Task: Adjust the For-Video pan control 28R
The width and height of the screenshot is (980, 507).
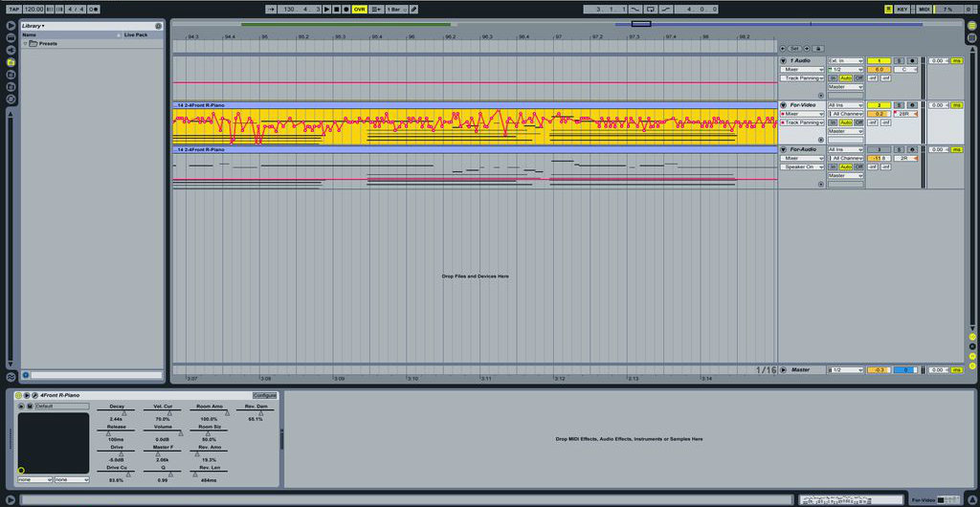Action: pyautogui.click(x=905, y=114)
